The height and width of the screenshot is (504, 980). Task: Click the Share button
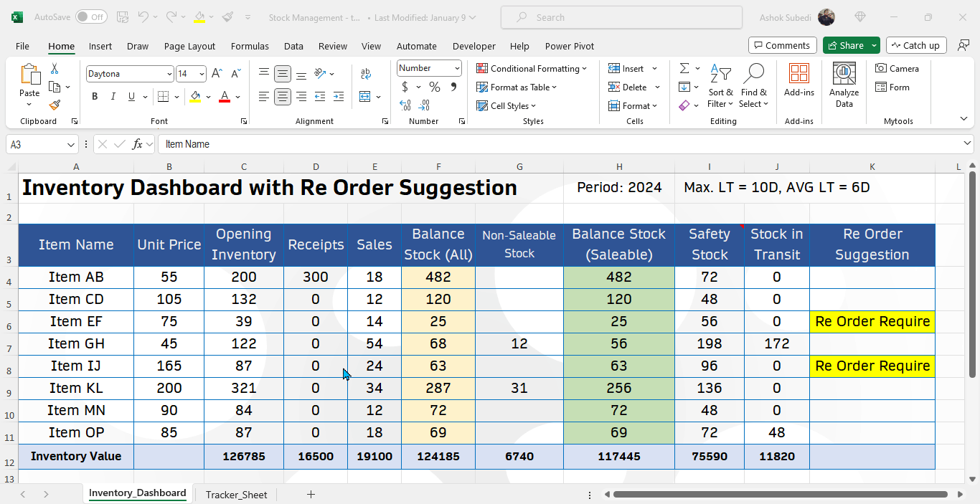(x=847, y=44)
